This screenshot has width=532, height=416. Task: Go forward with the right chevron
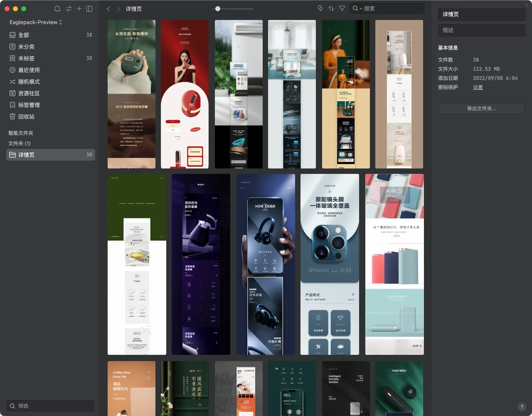118,9
